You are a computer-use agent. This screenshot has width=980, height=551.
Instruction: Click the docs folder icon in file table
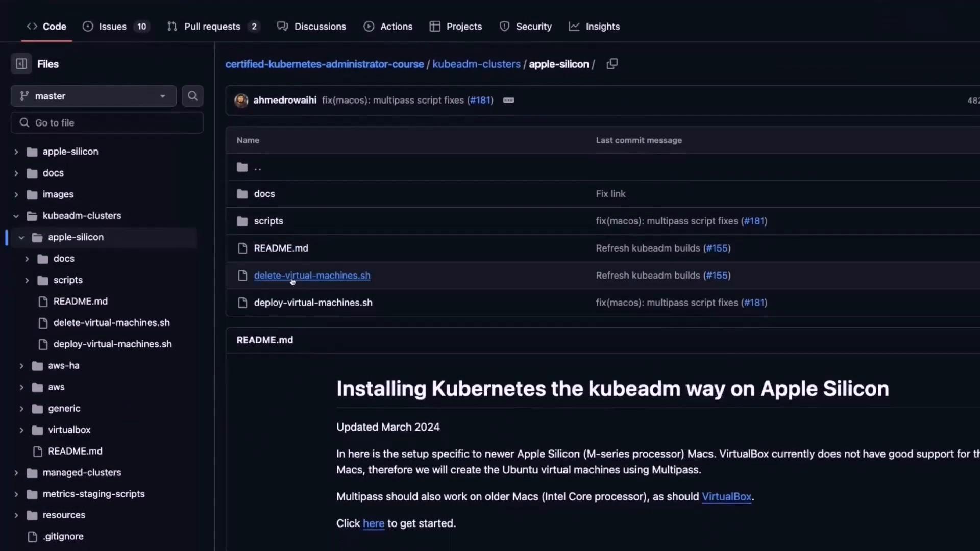[x=242, y=194]
